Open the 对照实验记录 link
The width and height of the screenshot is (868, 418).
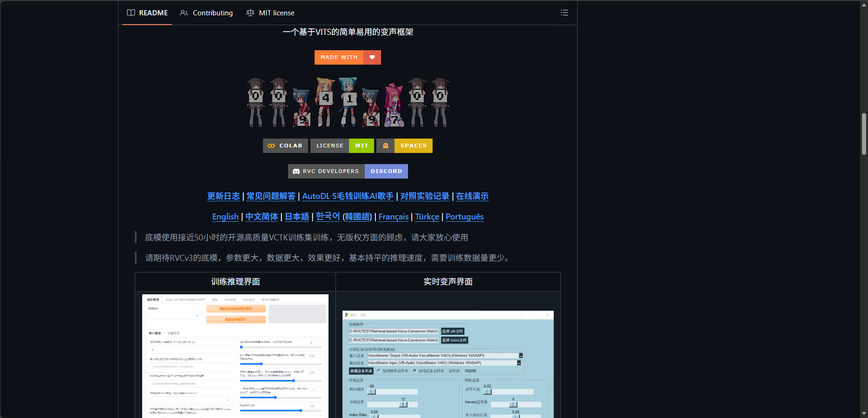tap(425, 196)
